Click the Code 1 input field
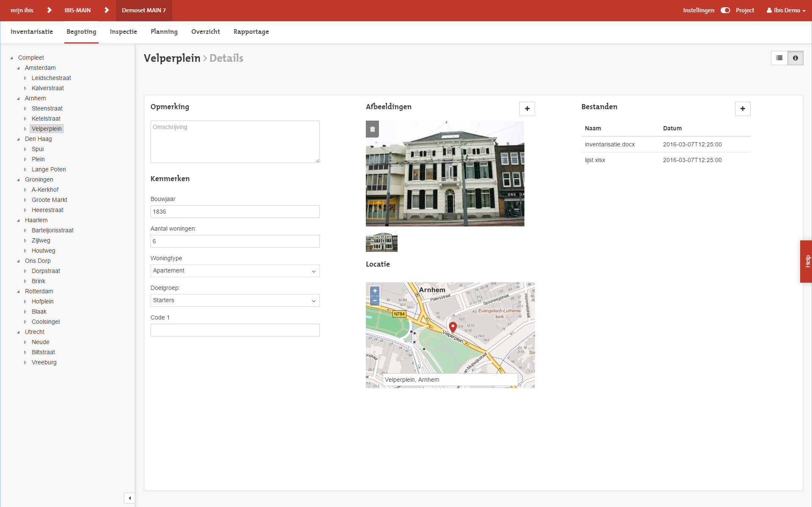Viewport: 812px width, 507px height. point(235,330)
